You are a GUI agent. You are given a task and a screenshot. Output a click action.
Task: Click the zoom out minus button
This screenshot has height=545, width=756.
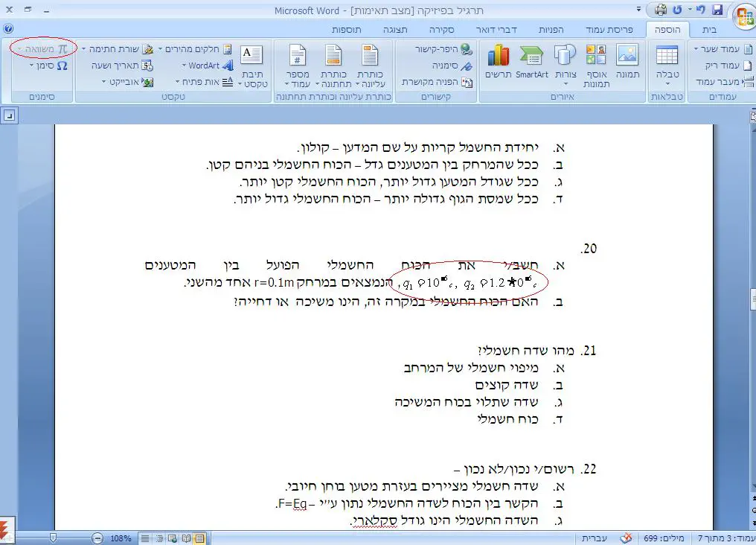[97, 538]
